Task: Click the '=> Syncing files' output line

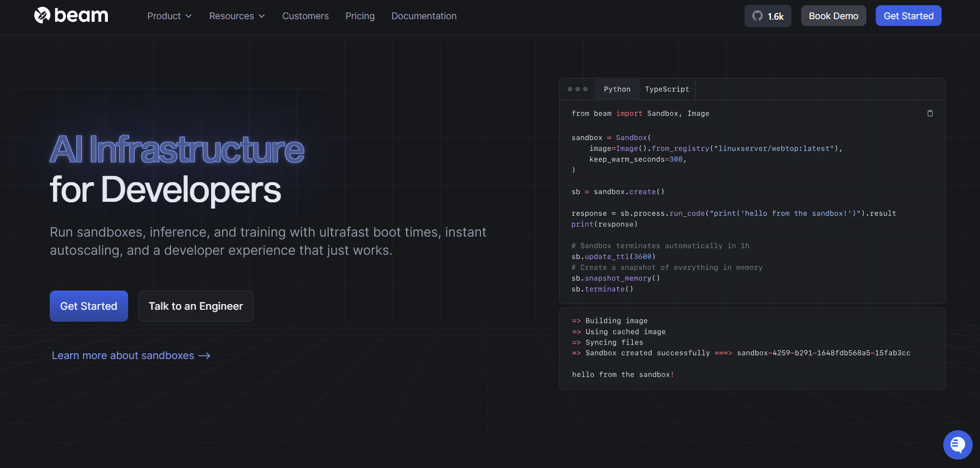Action: 608,342
